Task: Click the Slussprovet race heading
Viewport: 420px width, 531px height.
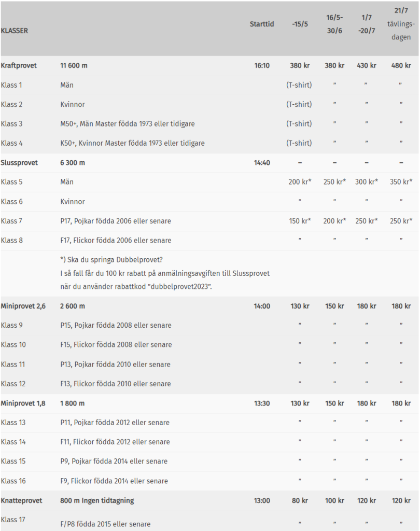Action: pyautogui.click(x=19, y=163)
